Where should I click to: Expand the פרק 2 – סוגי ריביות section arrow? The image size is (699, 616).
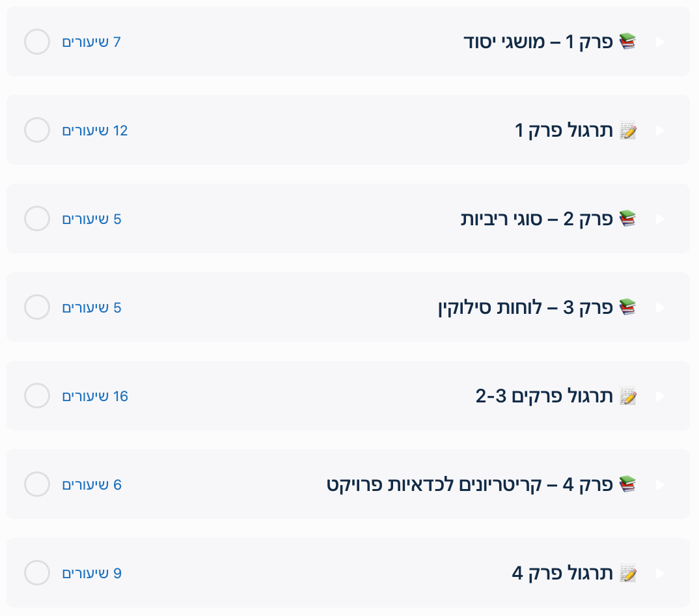660,219
